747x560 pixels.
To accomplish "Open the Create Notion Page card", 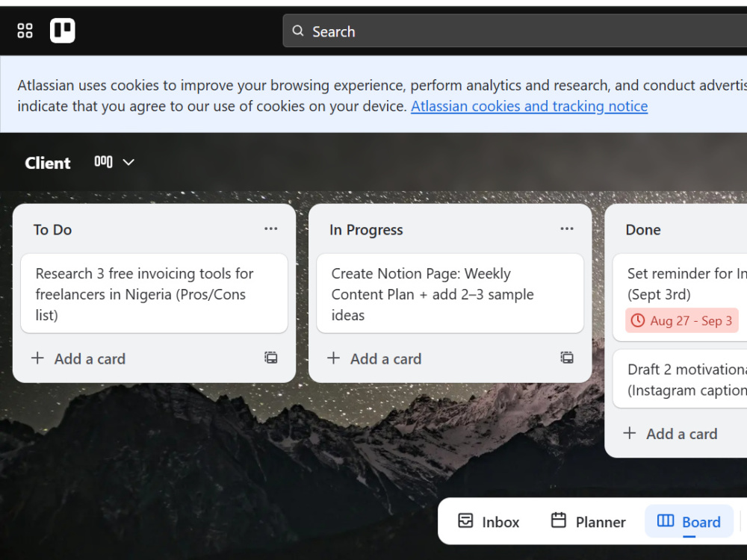I will [450, 293].
